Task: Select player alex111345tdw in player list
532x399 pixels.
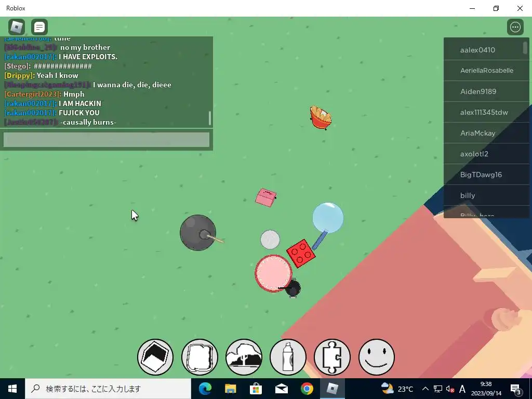Action: click(486, 112)
